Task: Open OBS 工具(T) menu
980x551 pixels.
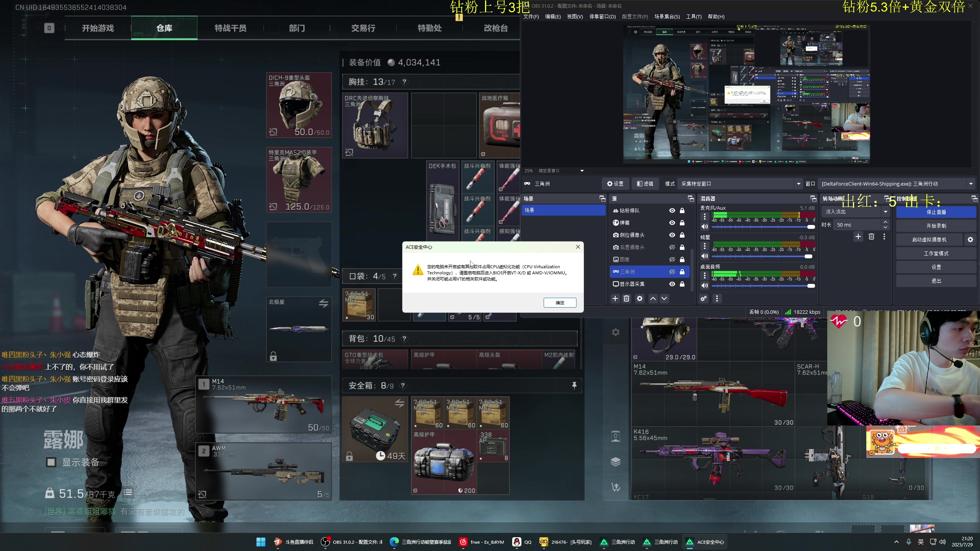Action: click(694, 16)
